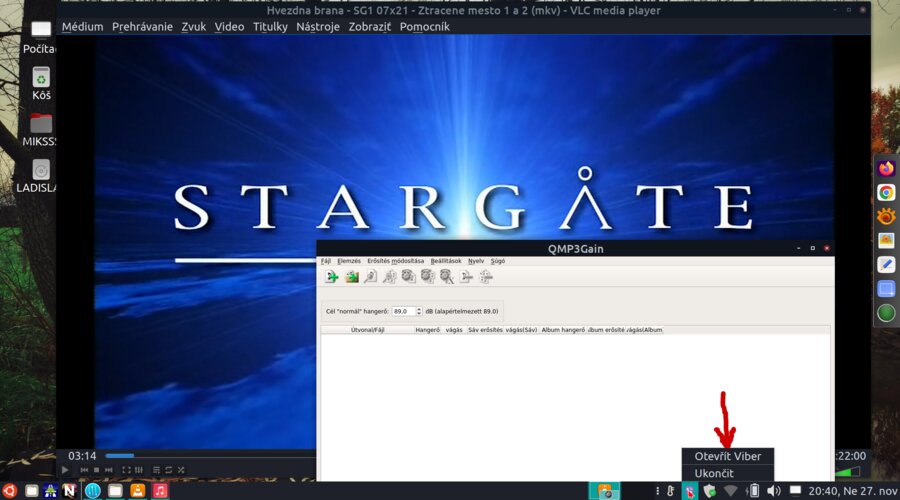Click the Útvonal/Fájl column header

tap(367, 329)
